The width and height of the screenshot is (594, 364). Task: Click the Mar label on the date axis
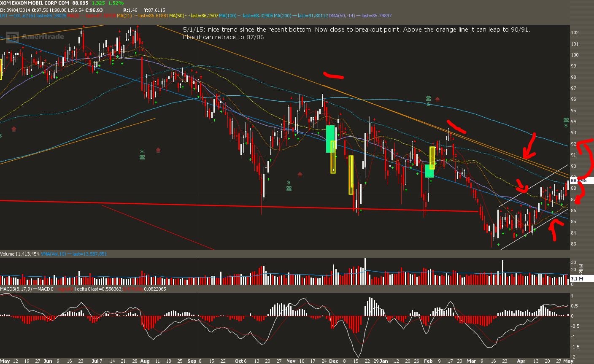pyautogui.click(x=471, y=361)
